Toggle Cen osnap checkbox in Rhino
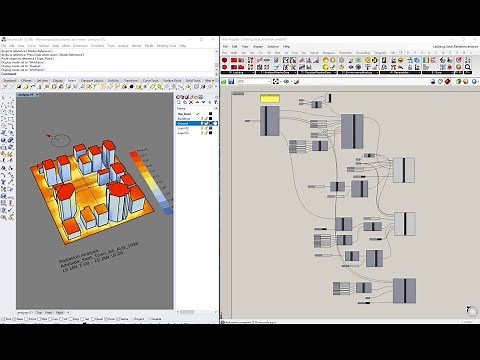480x360 pixels. [51, 319]
